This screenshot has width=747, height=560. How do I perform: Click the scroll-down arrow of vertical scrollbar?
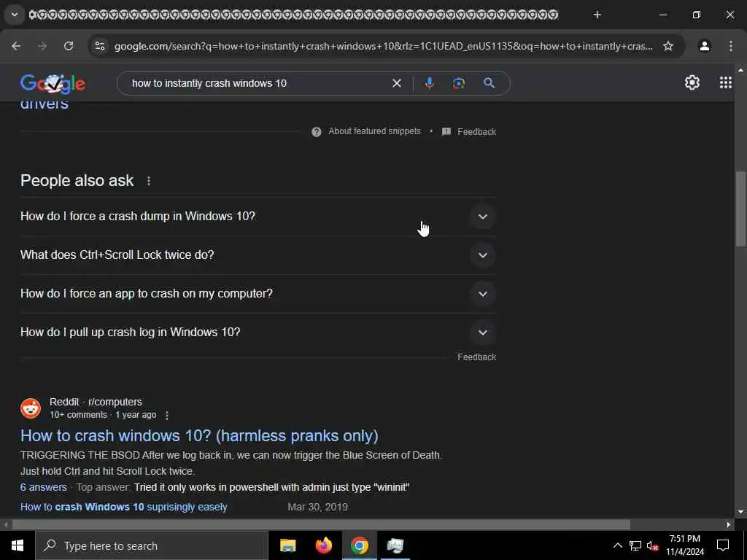pyautogui.click(x=740, y=512)
